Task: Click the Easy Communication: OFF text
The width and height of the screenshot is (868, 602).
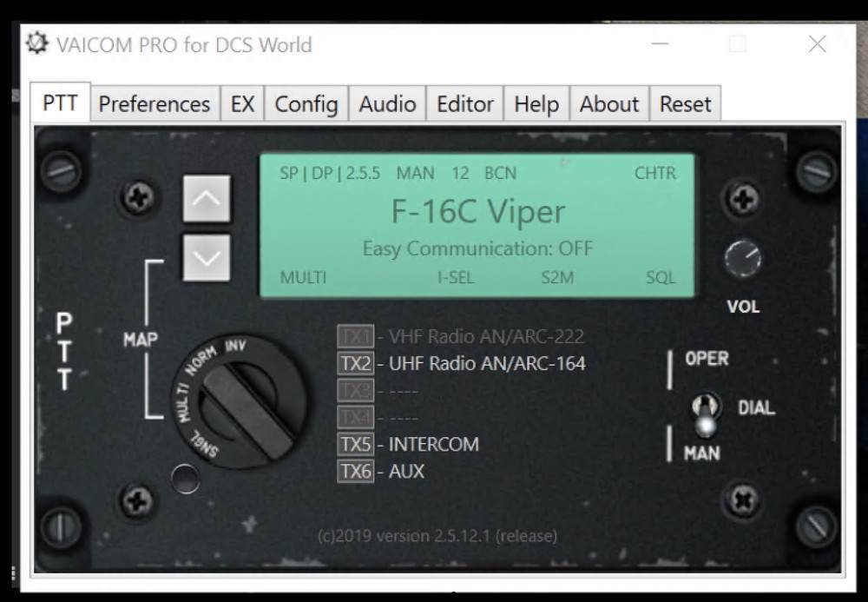Action: pyautogui.click(x=477, y=248)
